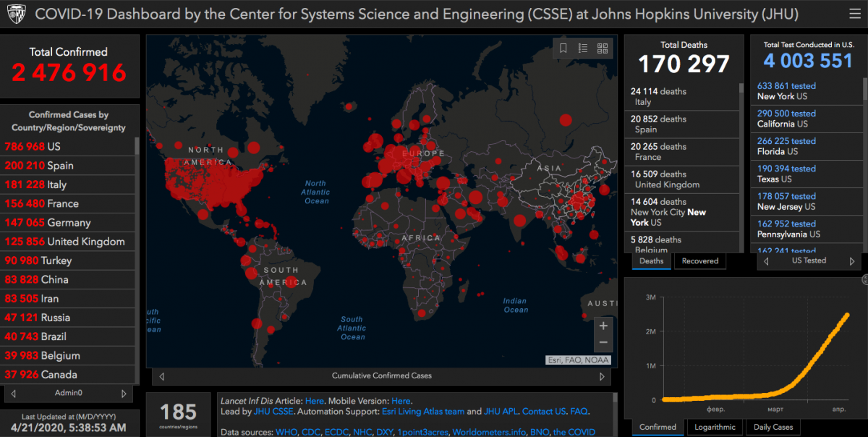Viewport: 868px width, 437px height.
Task: Select the '39 983 Belgium' row
Action: tap(69, 355)
